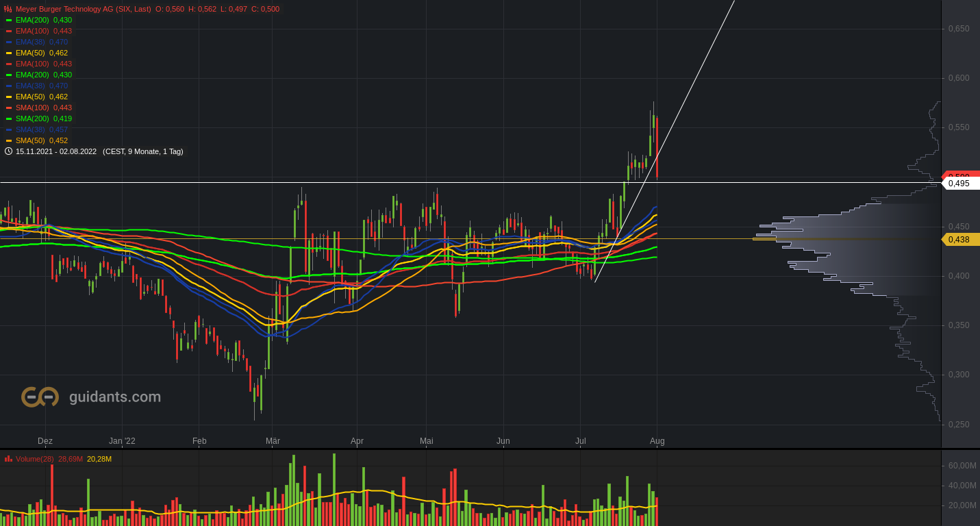This screenshot has width=980, height=526.
Task: Click the SMA(100) legend label
Action: pyautogui.click(x=32, y=108)
